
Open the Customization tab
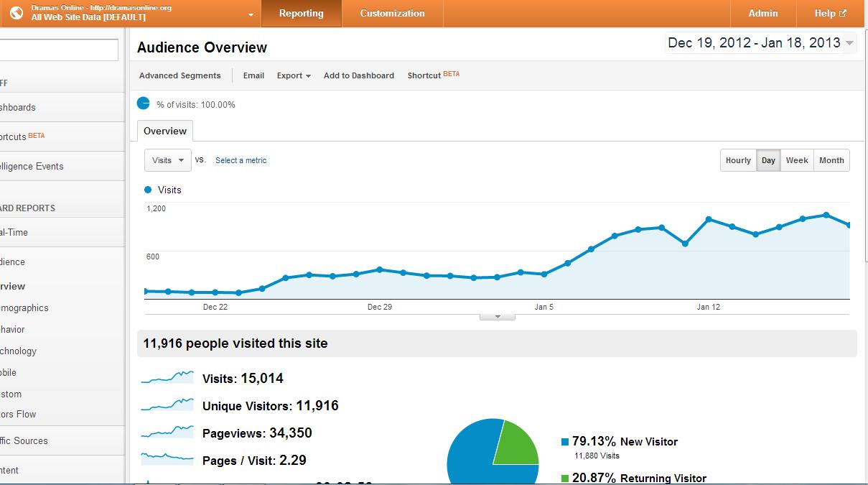tap(392, 13)
